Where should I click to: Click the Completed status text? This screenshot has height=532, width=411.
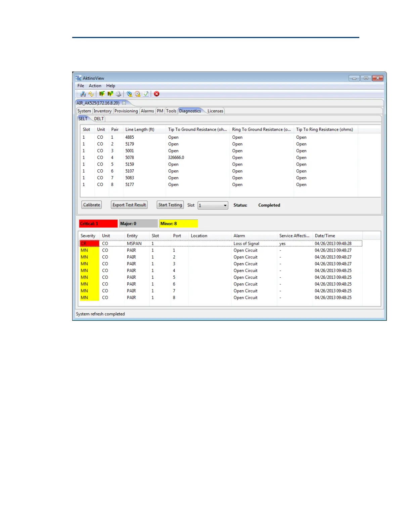click(269, 205)
